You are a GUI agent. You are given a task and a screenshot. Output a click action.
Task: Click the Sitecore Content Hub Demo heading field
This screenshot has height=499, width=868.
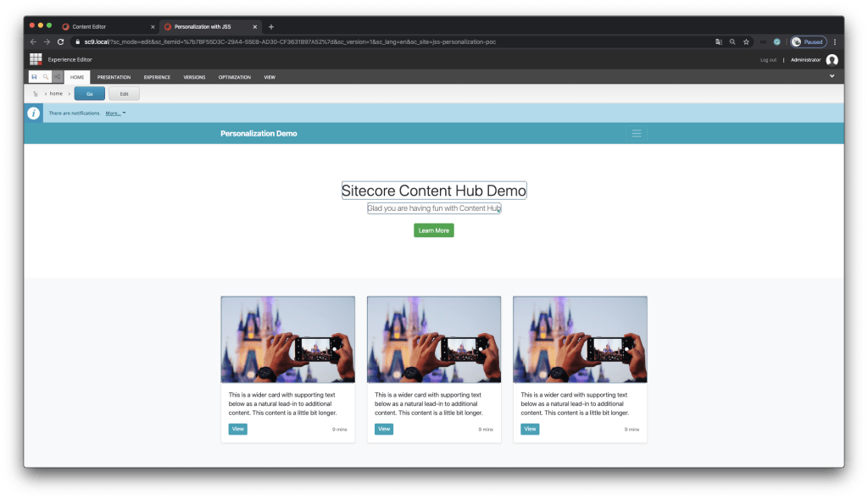pyautogui.click(x=433, y=191)
